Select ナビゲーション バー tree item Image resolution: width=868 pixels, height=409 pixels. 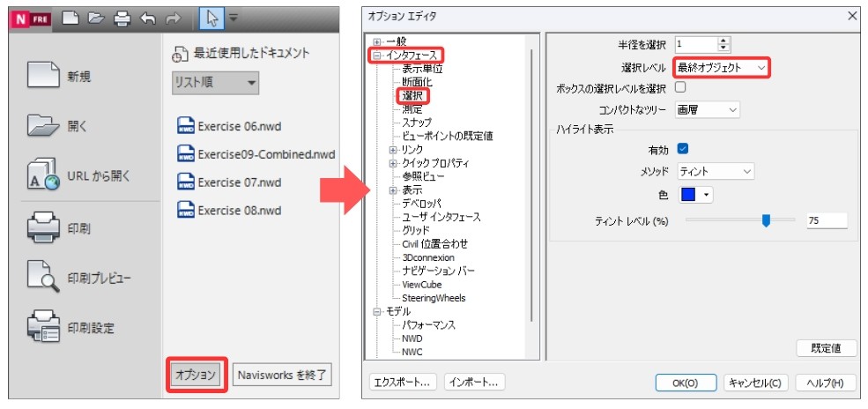[x=438, y=271]
